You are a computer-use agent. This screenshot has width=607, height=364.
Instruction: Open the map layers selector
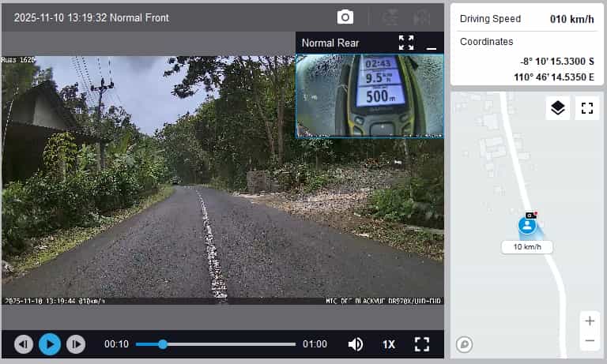558,108
